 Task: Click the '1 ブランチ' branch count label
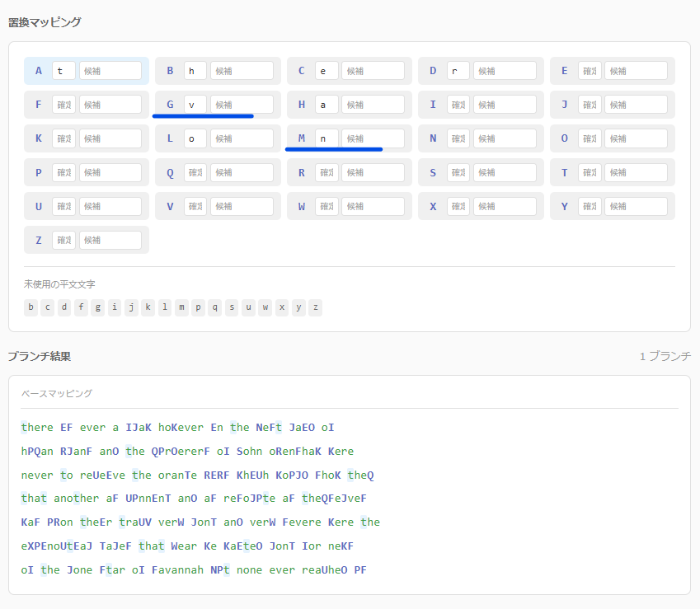tap(665, 356)
